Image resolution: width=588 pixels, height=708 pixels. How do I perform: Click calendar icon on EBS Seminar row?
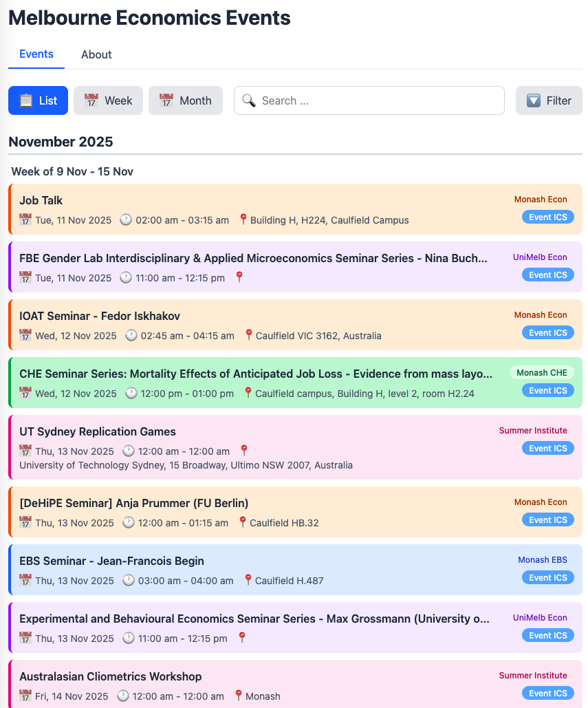point(25,581)
